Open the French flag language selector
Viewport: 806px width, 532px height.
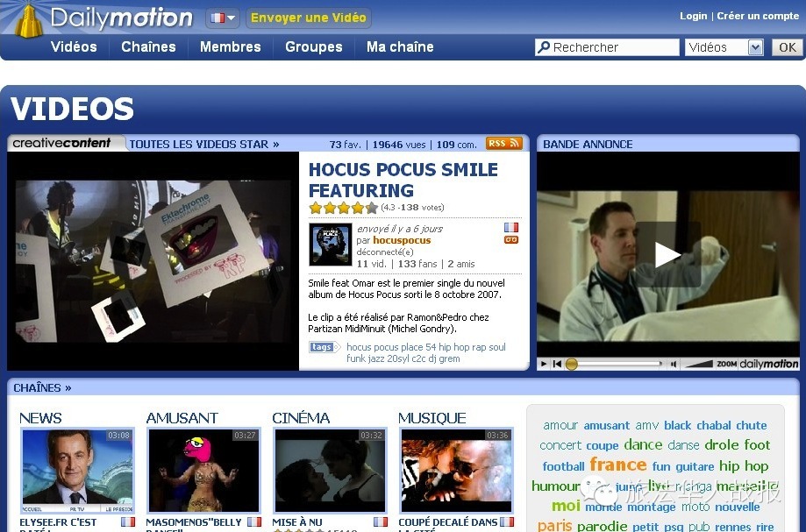(223, 18)
